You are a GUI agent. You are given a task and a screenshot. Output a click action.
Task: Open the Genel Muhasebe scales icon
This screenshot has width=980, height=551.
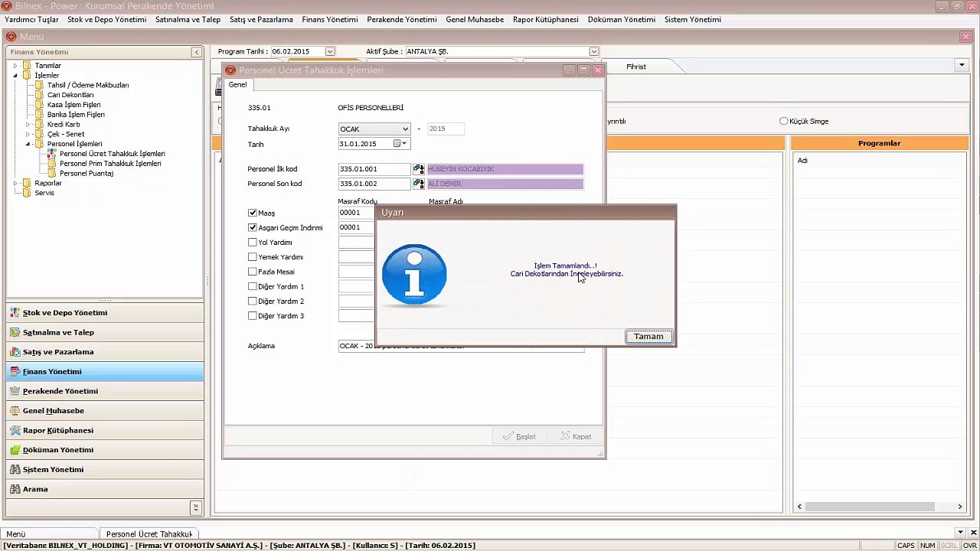click(15, 411)
